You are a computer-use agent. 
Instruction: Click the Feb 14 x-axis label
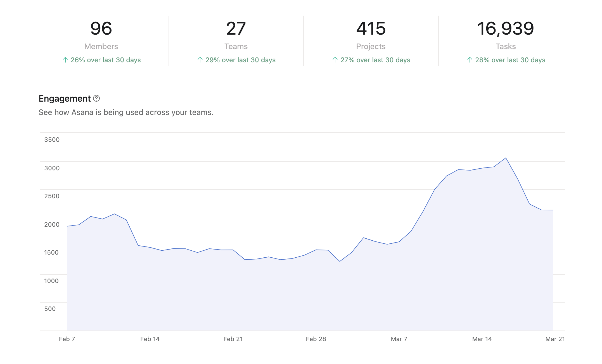pyautogui.click(x=150, y=339)
